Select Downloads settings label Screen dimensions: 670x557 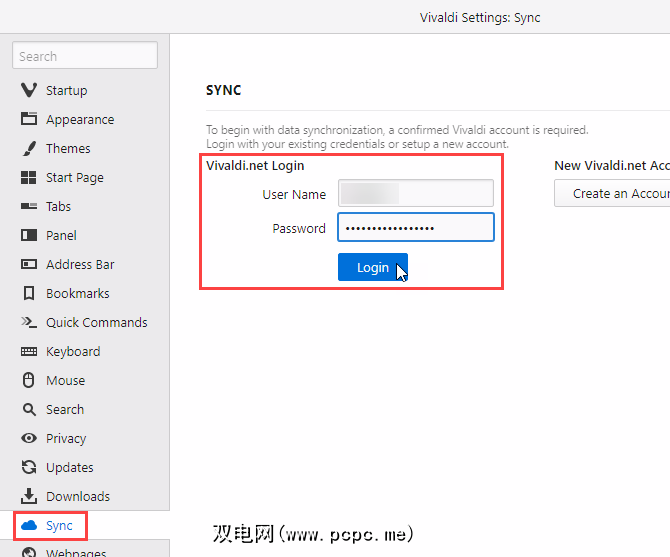click(x=78, y=497)
